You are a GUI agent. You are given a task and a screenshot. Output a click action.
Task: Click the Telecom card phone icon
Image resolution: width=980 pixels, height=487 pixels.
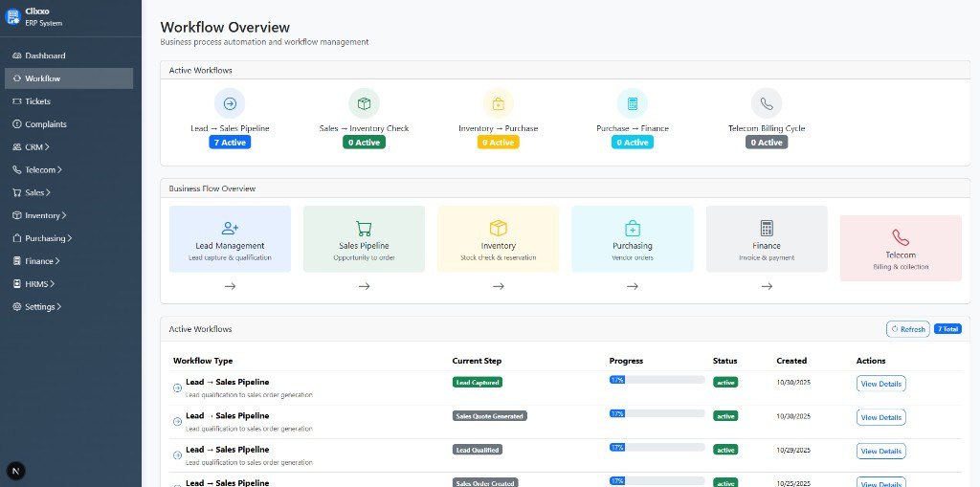901,237
